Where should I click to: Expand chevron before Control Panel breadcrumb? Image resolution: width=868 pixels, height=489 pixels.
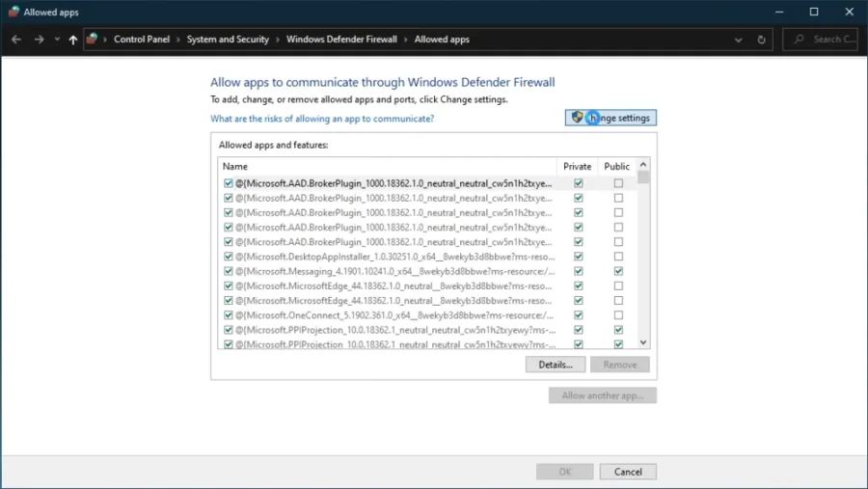[105, 40]
